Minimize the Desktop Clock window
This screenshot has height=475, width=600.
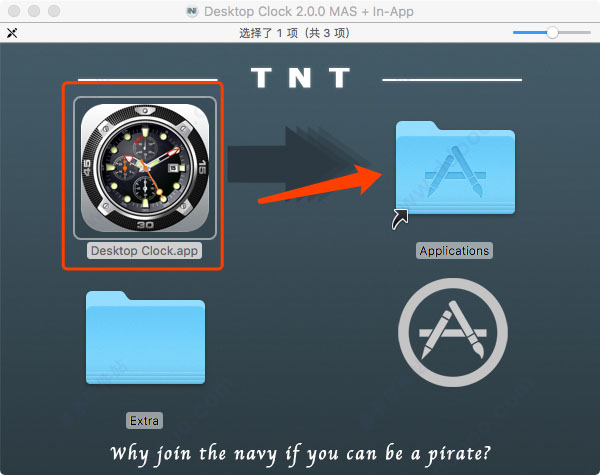tap(34, 11)
